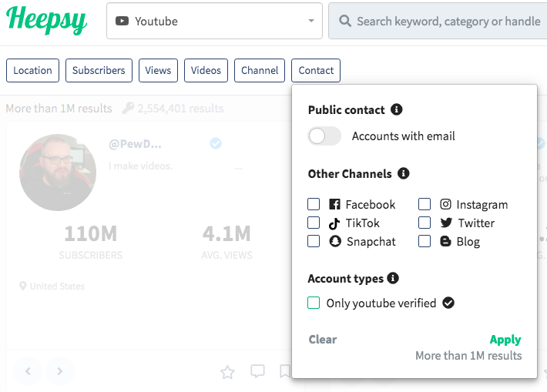Open the Subscribers filter
Screen dimensions: 547x392
pyautogui.click(x=99, y=70)
